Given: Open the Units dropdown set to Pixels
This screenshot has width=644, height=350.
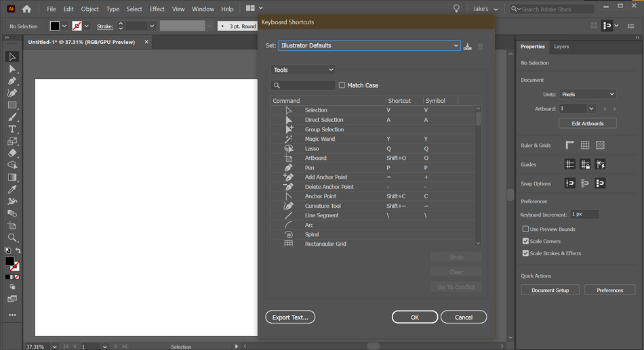Looking at the screenshot, I should coord(587,94).
